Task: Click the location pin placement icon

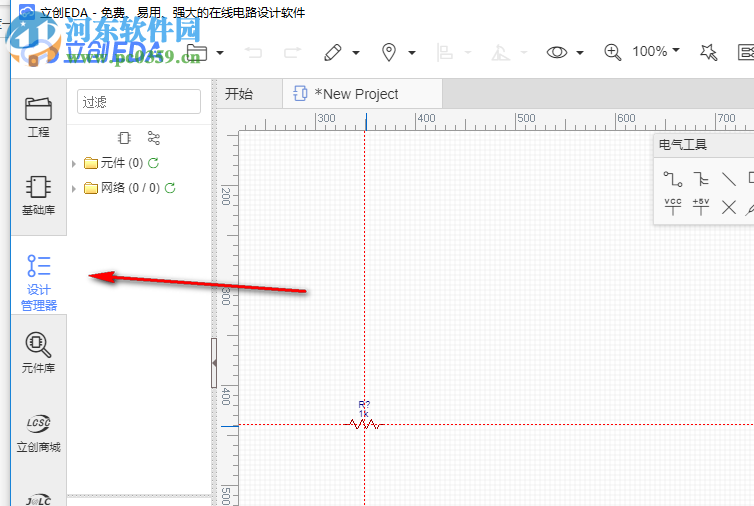Action: (x=389, y=52)
